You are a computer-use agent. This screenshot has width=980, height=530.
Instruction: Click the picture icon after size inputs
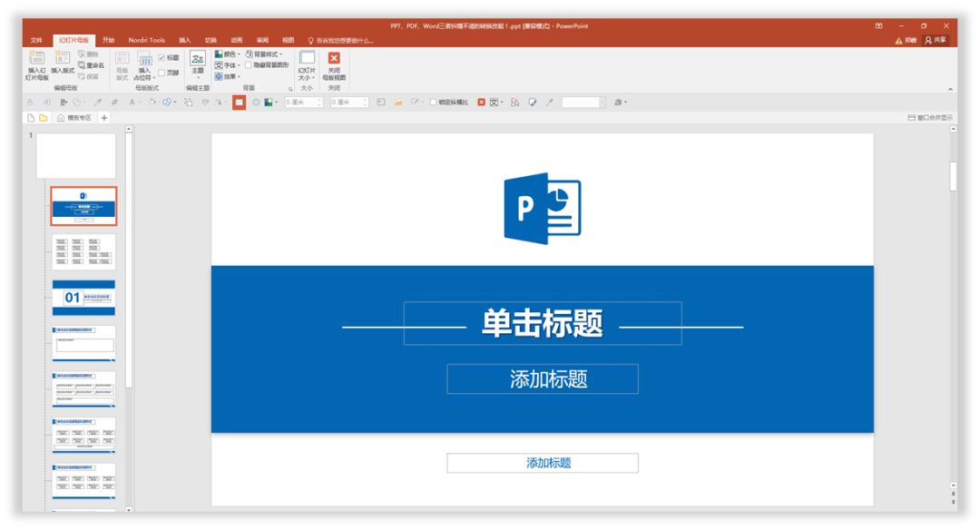coord(380,102)
